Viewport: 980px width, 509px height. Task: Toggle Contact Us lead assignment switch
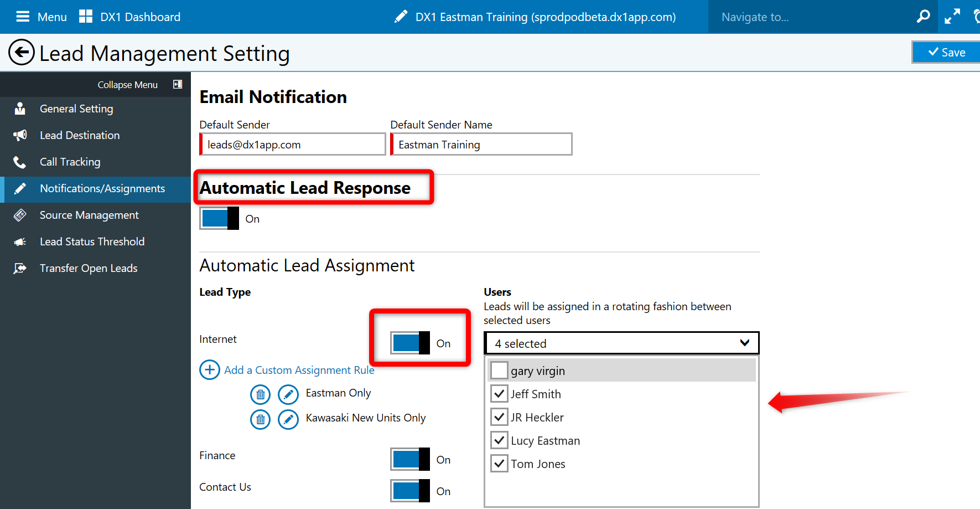(410, 491)
